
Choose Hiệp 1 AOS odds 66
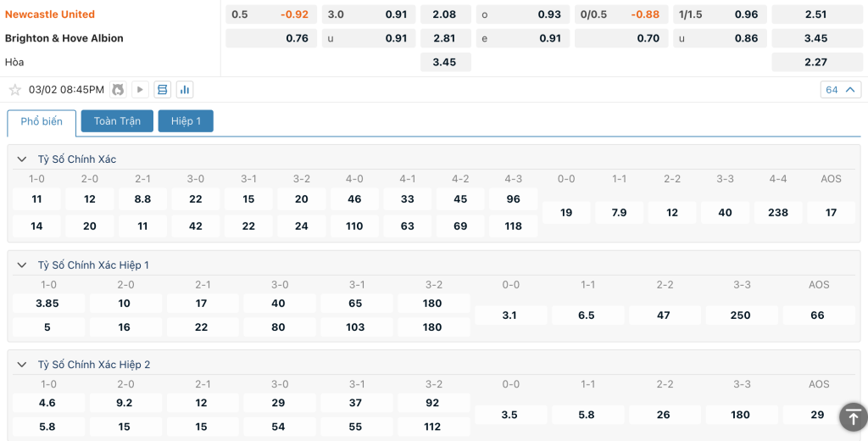(x=818, y=315)
